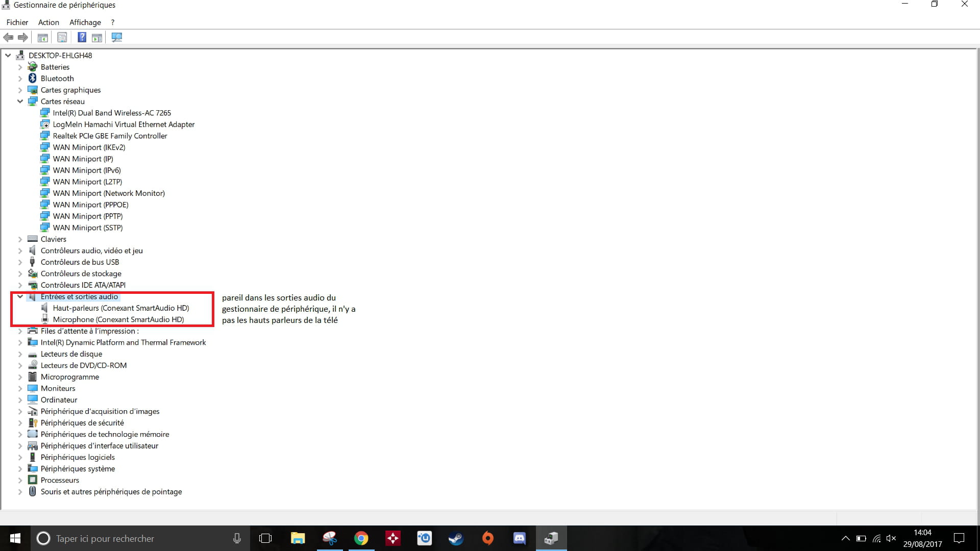Open Task View from taskbar

click(x=265, y=538)
